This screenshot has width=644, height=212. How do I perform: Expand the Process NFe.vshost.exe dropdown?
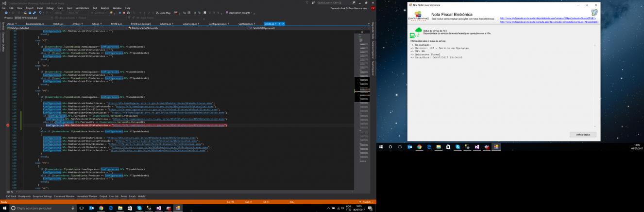(x=34, y=18)
